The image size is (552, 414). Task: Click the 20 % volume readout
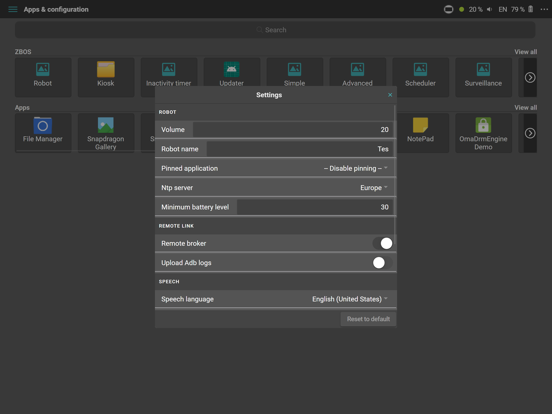[476, 10]
